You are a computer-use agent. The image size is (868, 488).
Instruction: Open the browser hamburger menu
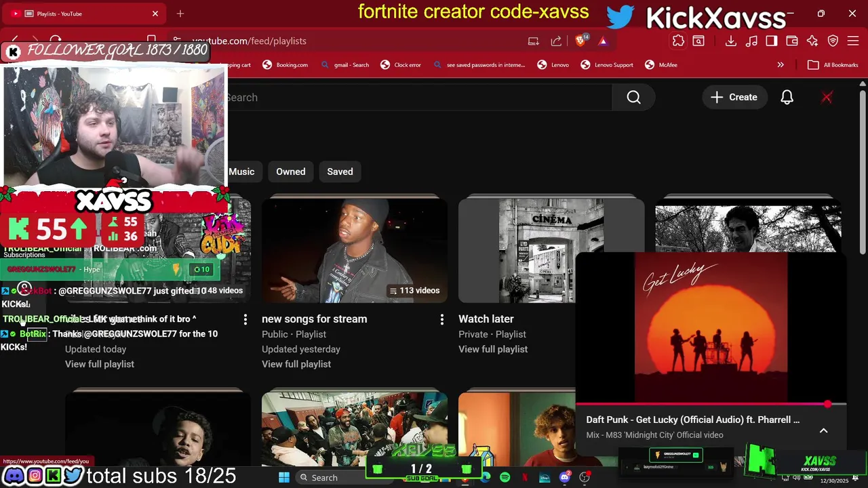[853, 41]
